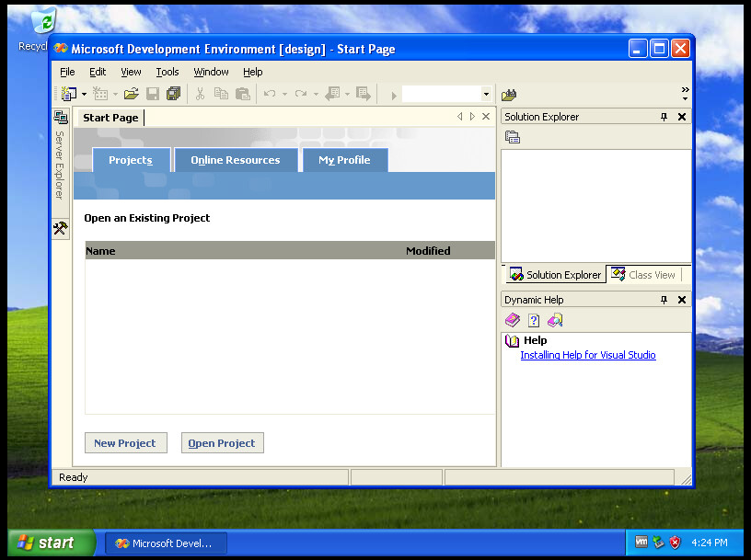The width and height of the screenshot is (751, 560).
Task: Click the Open Project button
Action: click(x=222, y=443)
